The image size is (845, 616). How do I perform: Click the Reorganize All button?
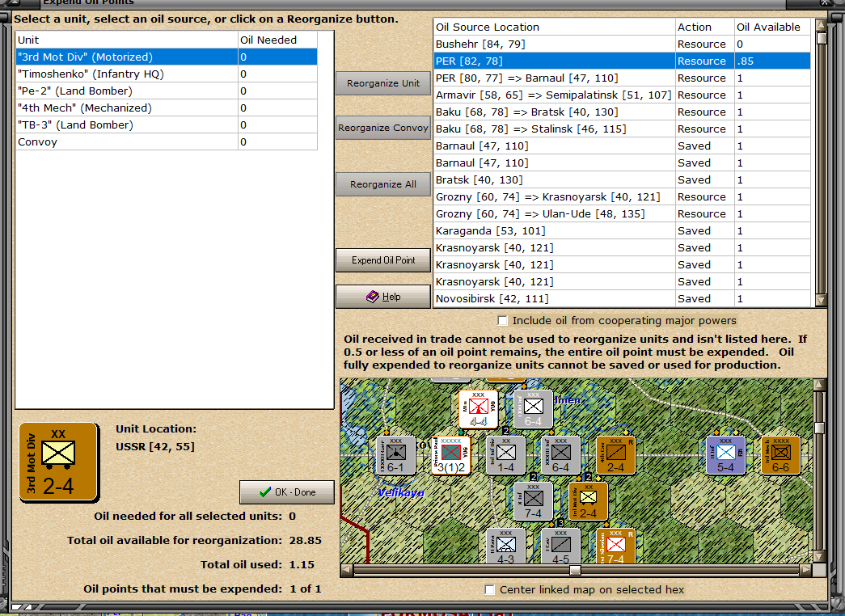[383, 184]
